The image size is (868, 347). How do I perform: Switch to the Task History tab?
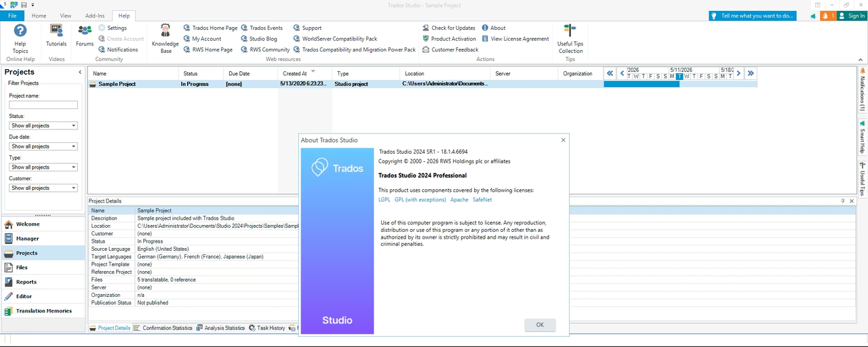[x=267, y=328]
